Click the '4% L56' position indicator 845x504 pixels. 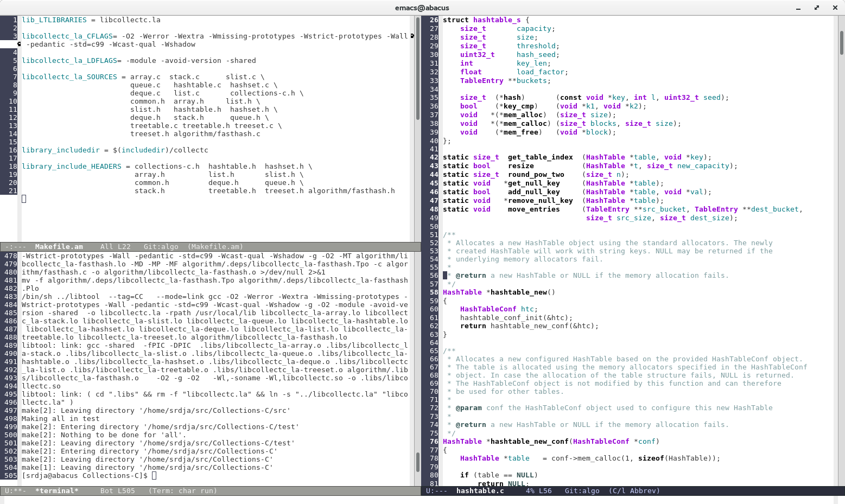(538, 490)
